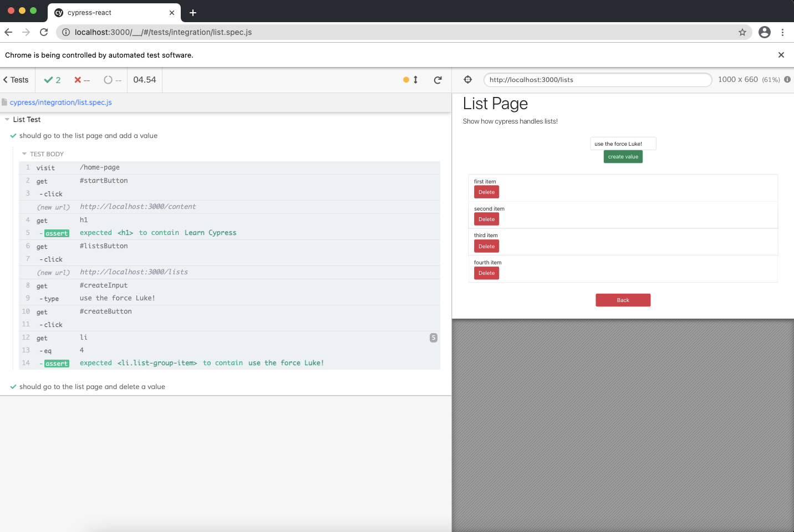794x532 pixels.
Task: Click the localhost:3000/lists URL field in the runner
Action: (598, 79)
